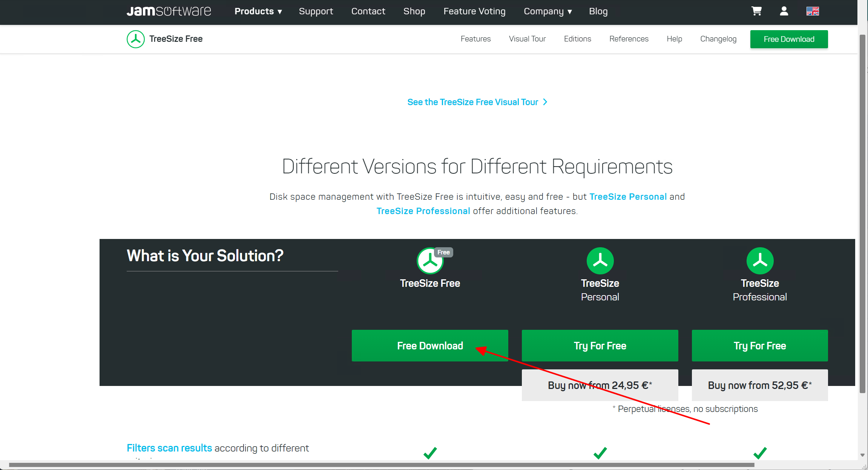Open the Filters scan results link
This screenshot has height=470, width=868.
click(x=169, y=448)
